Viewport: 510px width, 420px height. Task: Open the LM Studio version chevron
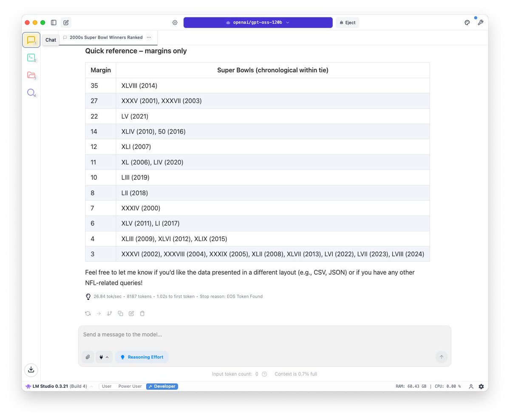coord(91,386)
